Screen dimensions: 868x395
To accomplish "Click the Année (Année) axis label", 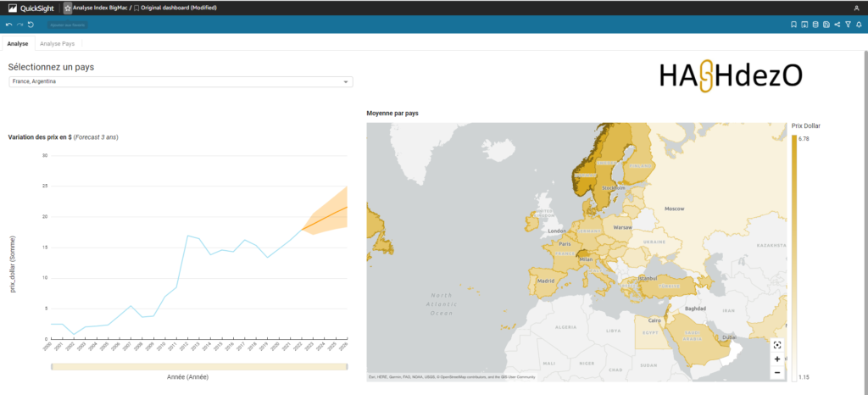I will click(187, 377).
